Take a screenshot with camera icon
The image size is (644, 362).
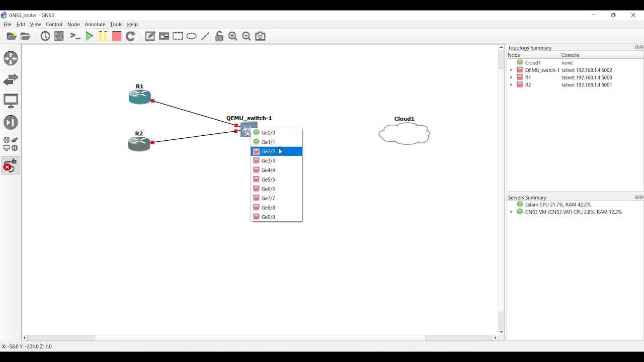click(x=261, y=36)
